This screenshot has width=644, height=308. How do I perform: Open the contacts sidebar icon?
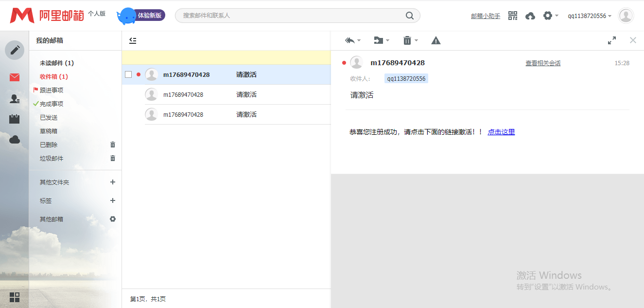15,99
